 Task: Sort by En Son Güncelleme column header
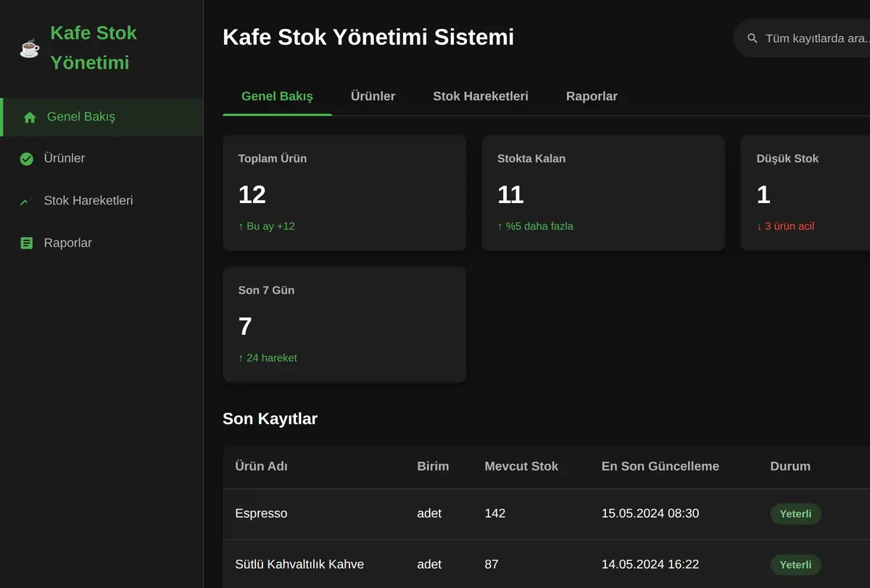coord(660,466)
